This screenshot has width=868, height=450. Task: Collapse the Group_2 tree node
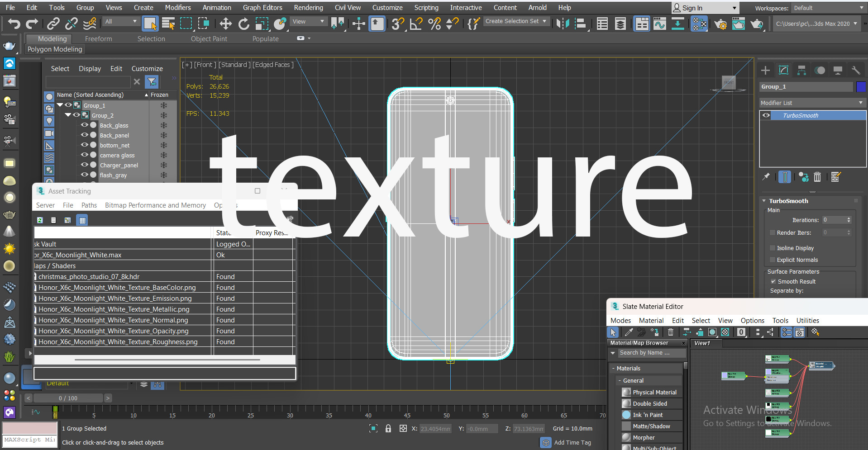(x=68, y=115)
